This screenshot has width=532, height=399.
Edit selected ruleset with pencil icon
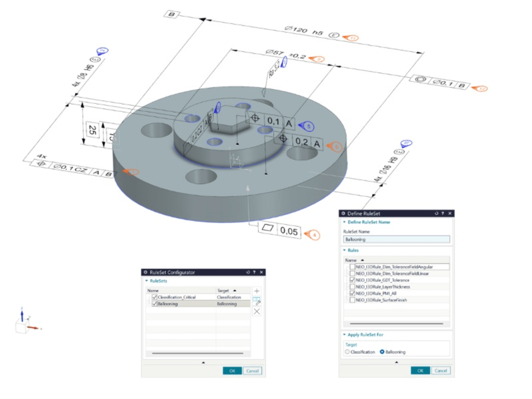click(x=257, y=301)
